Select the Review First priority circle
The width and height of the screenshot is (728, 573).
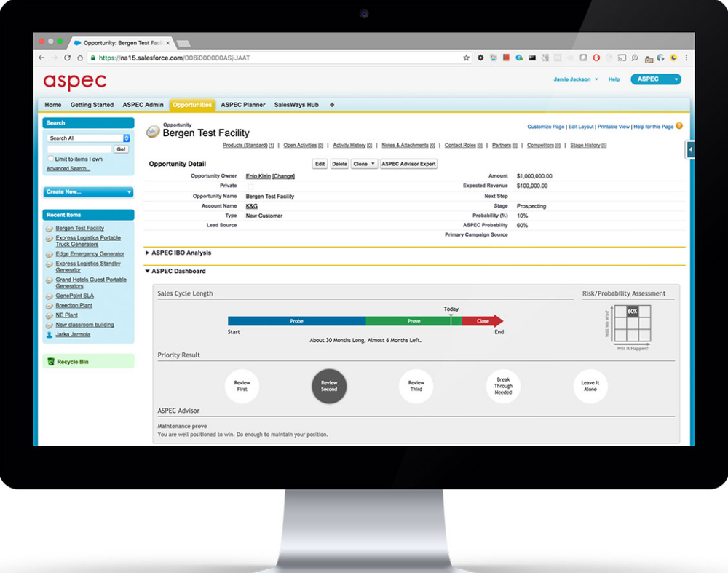pyautogui.click(x=242, y=386)
